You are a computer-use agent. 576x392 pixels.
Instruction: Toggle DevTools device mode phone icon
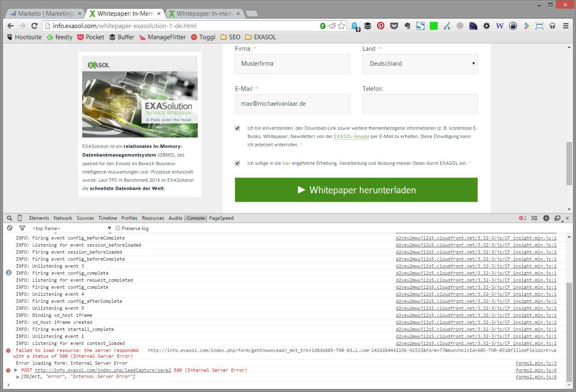pos(19,218)
